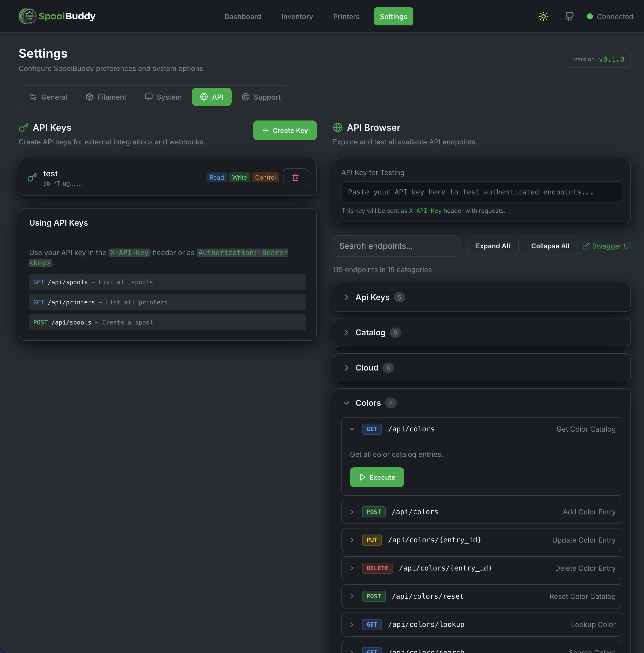The width and height of the screenshot is (644, 653).
Task: Toggle the Write permission badge
Action: point(239,177)
